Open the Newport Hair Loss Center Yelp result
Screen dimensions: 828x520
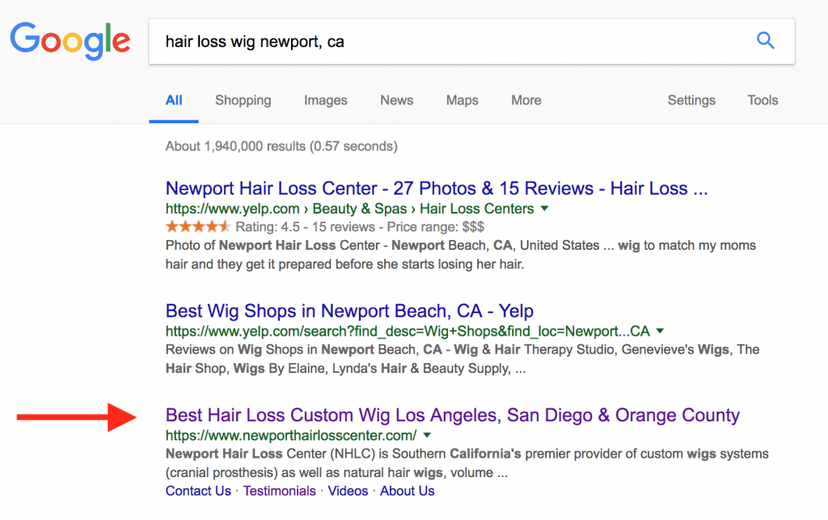click(436, 188)
